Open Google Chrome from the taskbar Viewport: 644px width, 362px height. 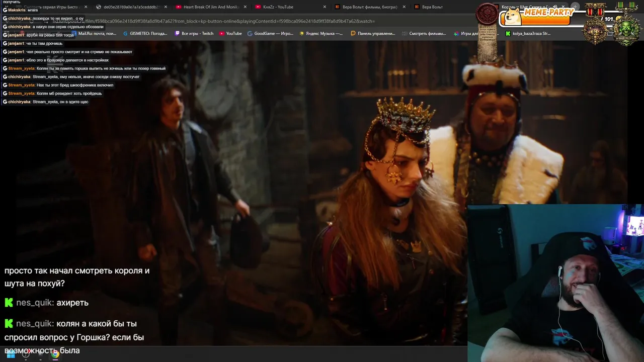tap(55, 354)
